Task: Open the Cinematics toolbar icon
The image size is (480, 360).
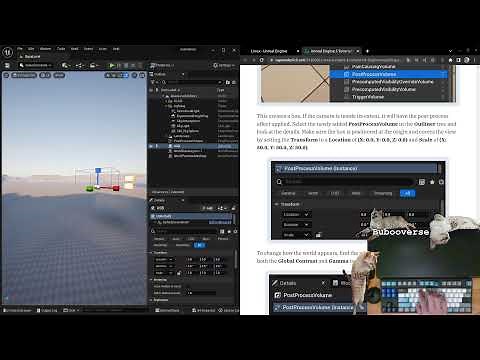Action: (x=94, y=65)
